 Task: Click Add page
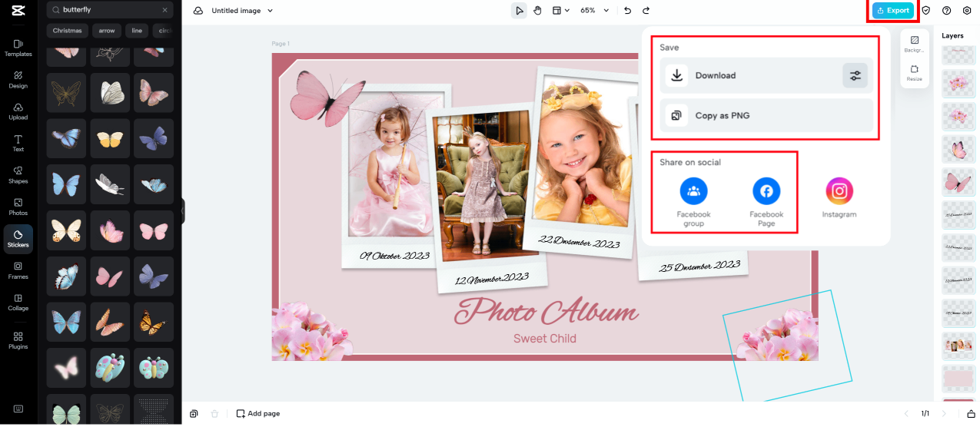tap(258, 413)
